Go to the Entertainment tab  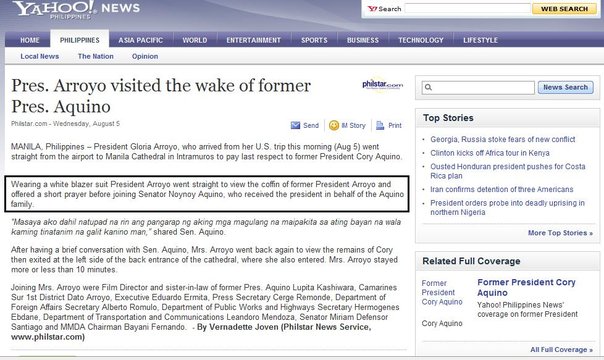[x=253, y=40]
